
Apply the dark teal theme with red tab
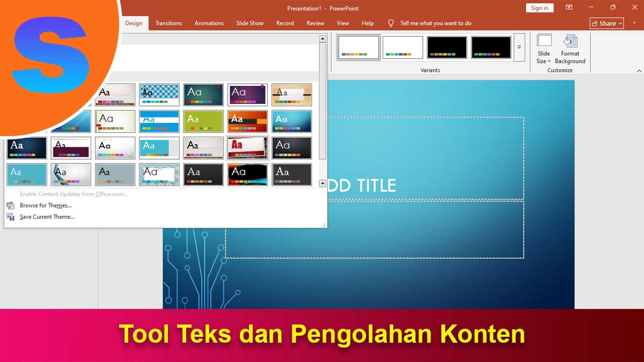click(x=203, y=94)
